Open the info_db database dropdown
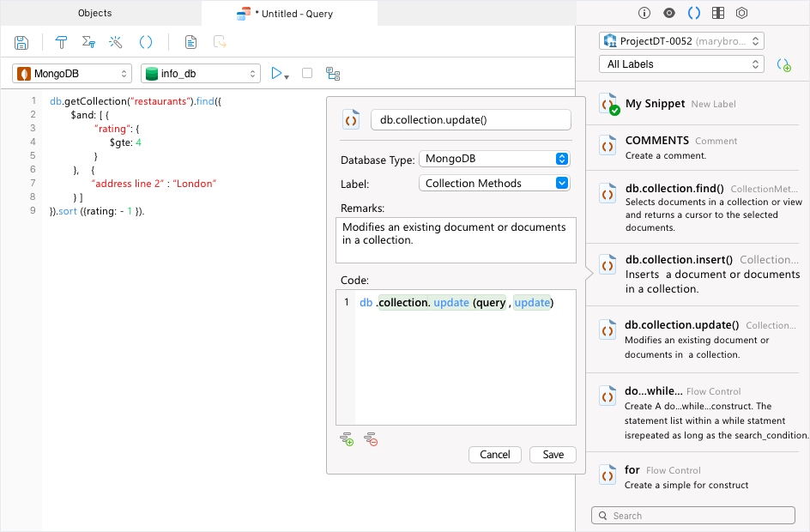 point(201,74)
